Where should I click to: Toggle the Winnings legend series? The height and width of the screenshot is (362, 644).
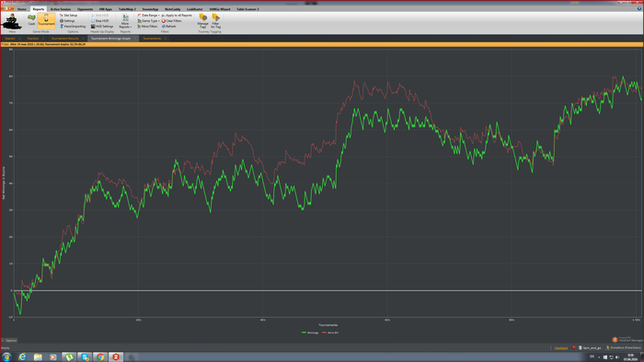tap(310, 333)
